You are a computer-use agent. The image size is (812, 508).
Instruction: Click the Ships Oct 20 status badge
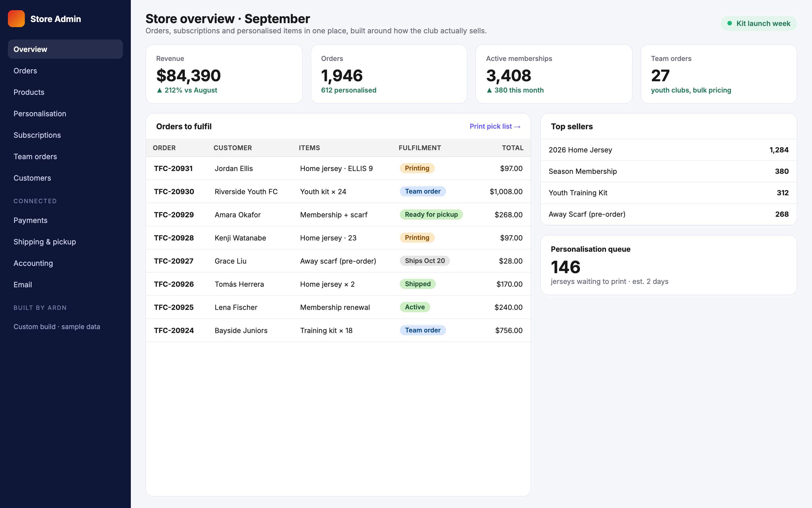(x=425, y=261)
